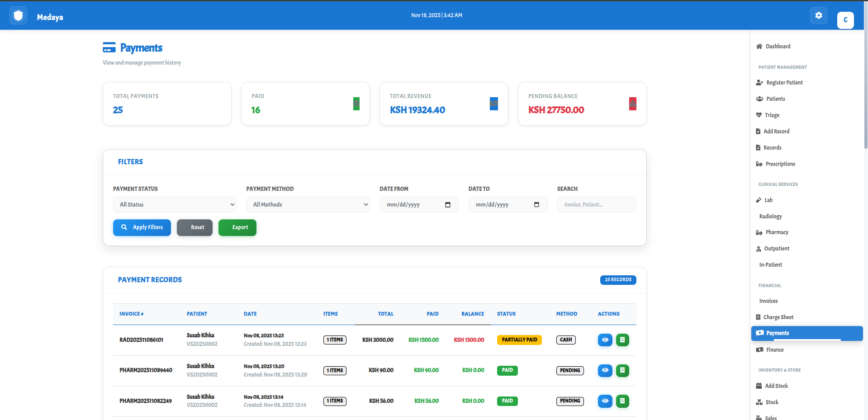Expand the All Methods payment method selector
The height and width of the screenshot is (420, 868).
(308, 204)
